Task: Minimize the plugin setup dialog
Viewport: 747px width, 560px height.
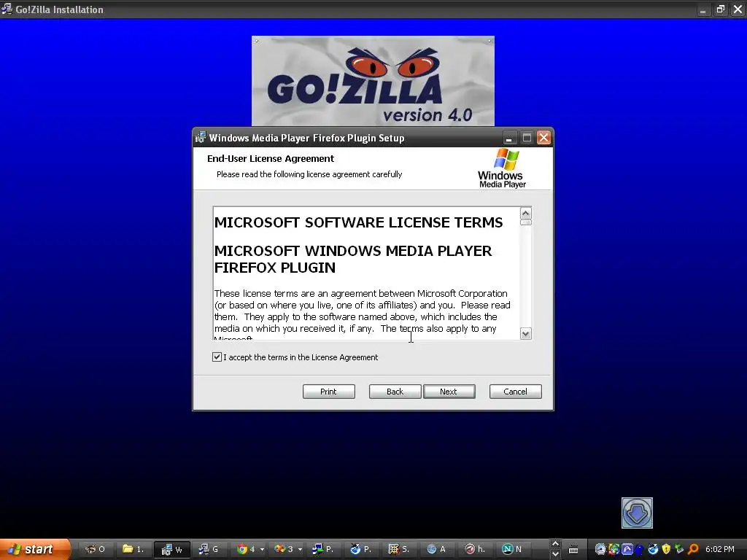Action: (508, 138)
